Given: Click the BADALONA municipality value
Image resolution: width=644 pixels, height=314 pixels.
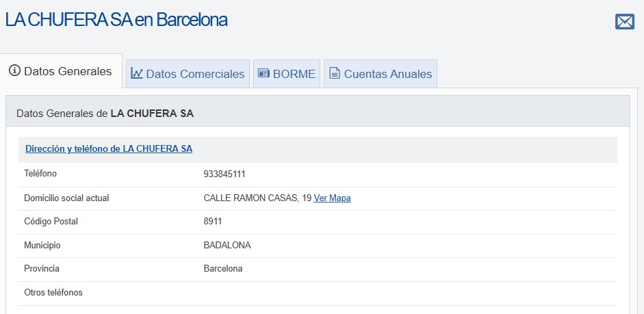Looking at the screenshot, I should 227,246.
